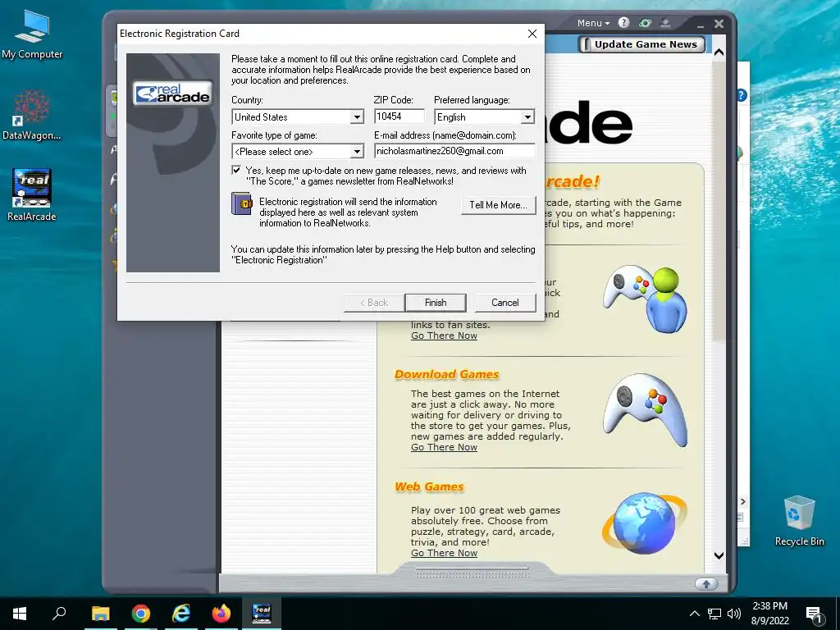Open the notification center icon
The height and width of the screenshot is (630, 840).
[x=814, y=614]
